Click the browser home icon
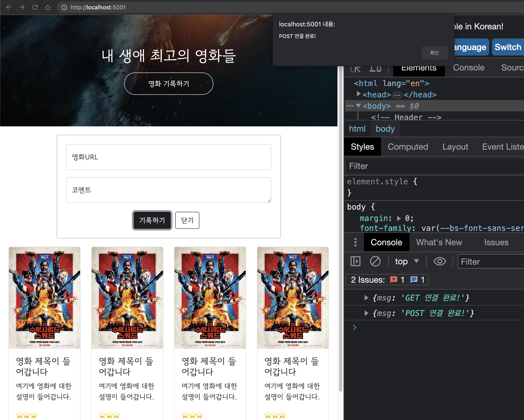 click(48, 7)
